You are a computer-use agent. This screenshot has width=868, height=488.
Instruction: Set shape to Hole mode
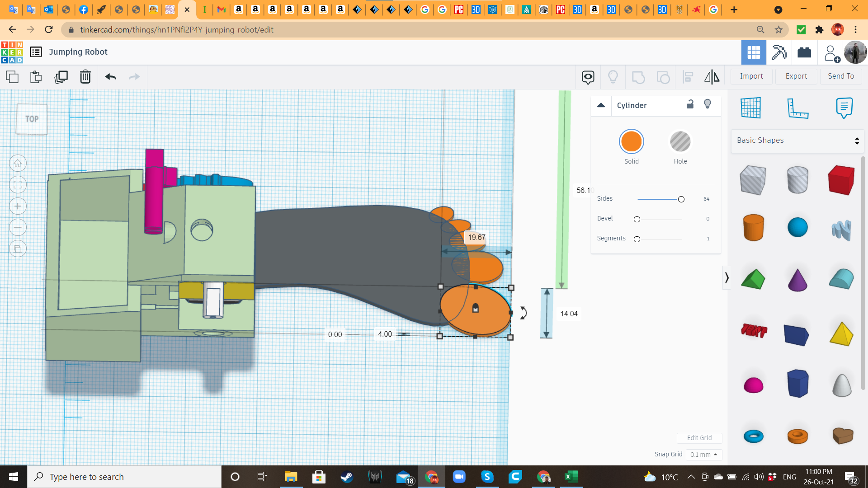pos(680,142)
